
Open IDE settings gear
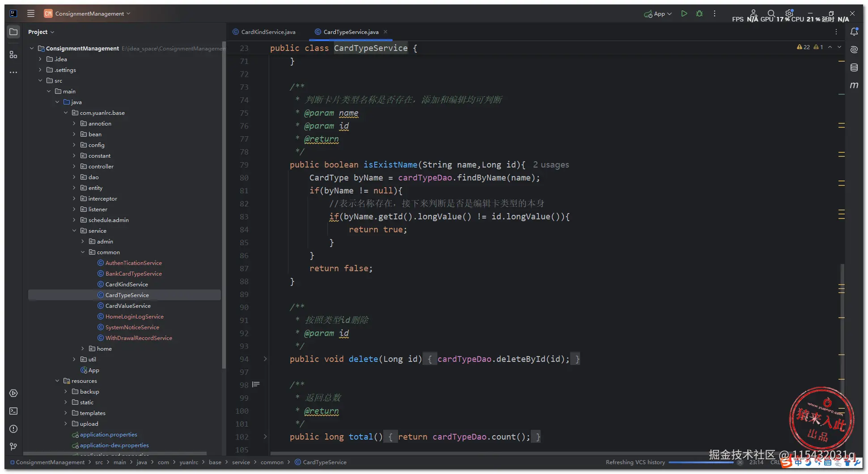point(789,13)
